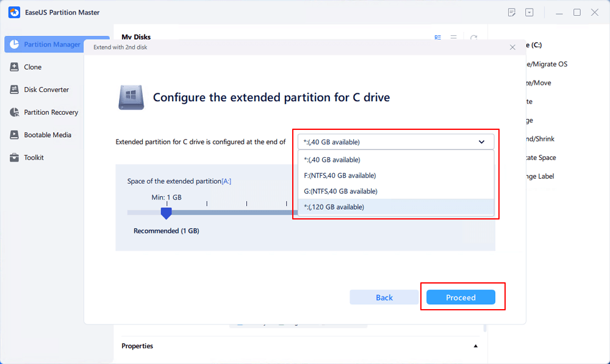Click the Partition Recovery icon
Image resolution: width=610 pixels, height=364 pixels.
click(14, 112)
